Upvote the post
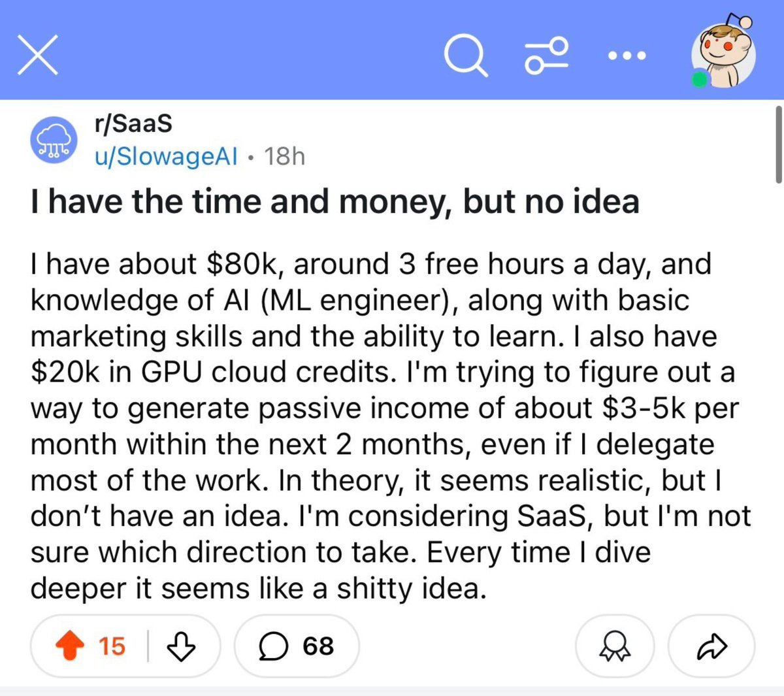This screenshot has width=784, height=696. click(71, 646)
